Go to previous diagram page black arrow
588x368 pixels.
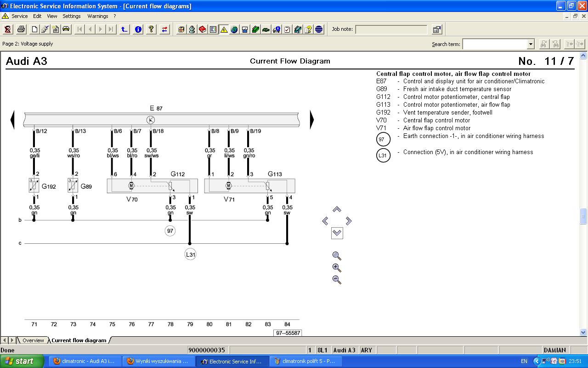pyautogui.click(x=12, y=120)
